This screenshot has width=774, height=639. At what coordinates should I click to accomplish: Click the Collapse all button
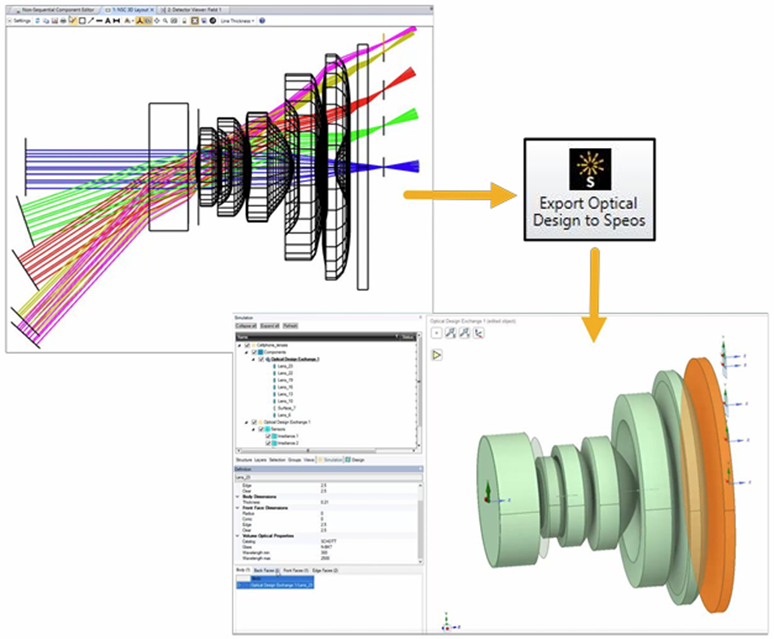[246, 326]
